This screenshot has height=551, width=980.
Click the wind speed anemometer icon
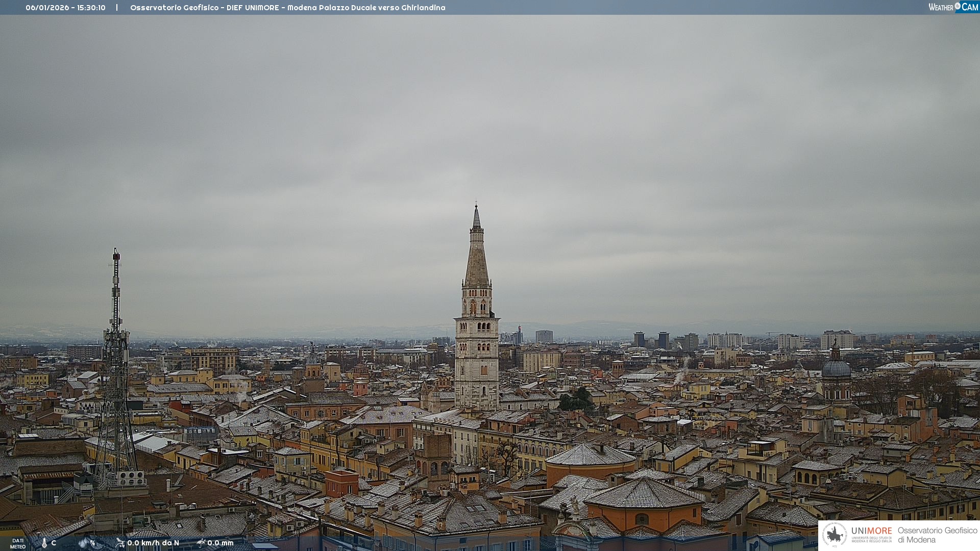tap(120, 543)
